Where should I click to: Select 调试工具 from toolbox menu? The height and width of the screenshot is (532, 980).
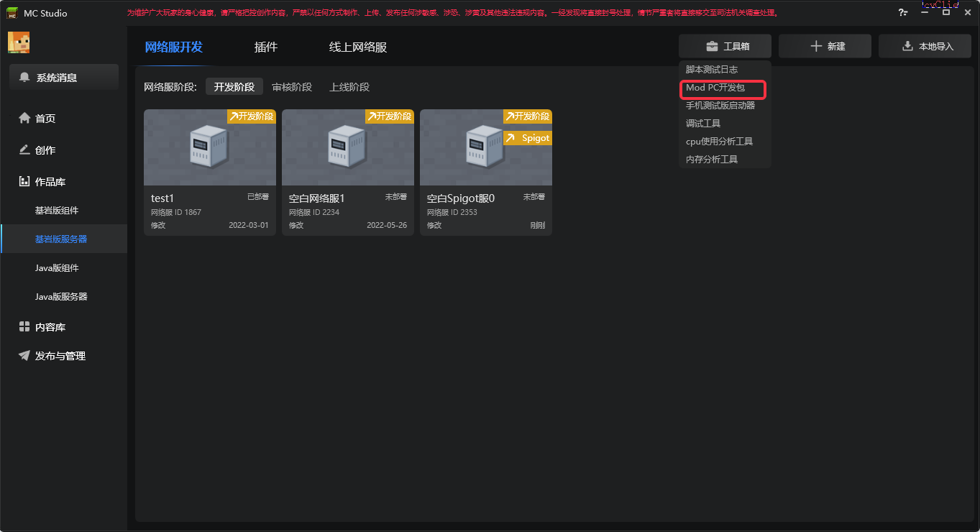coord(703,124)
